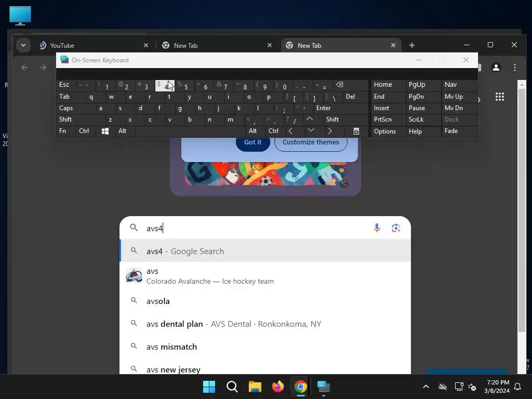Screen dimensions: 532x399
Task: Toggle the left Ctrl key
Action: tap(86, 131)
